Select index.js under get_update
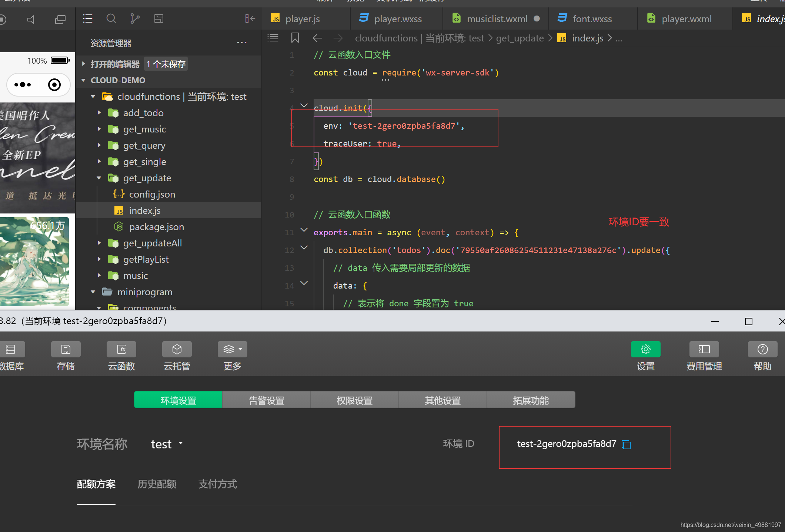The width and height of the screenshot is (785, 532). [168, 211]
